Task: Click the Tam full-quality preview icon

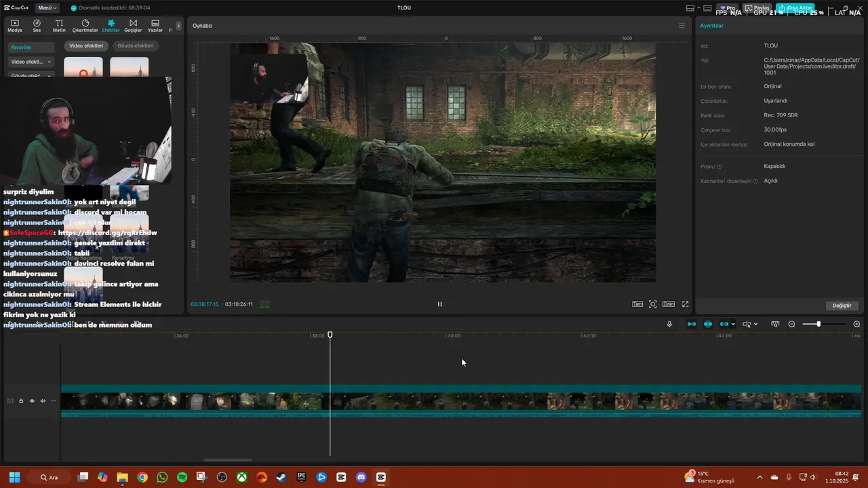Action: (x=637, y=304)
